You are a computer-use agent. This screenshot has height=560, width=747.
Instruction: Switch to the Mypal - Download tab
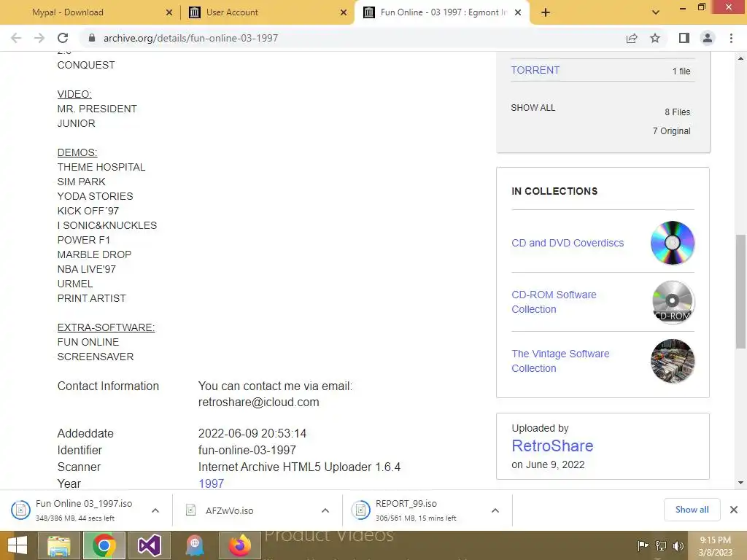(68, 12)
